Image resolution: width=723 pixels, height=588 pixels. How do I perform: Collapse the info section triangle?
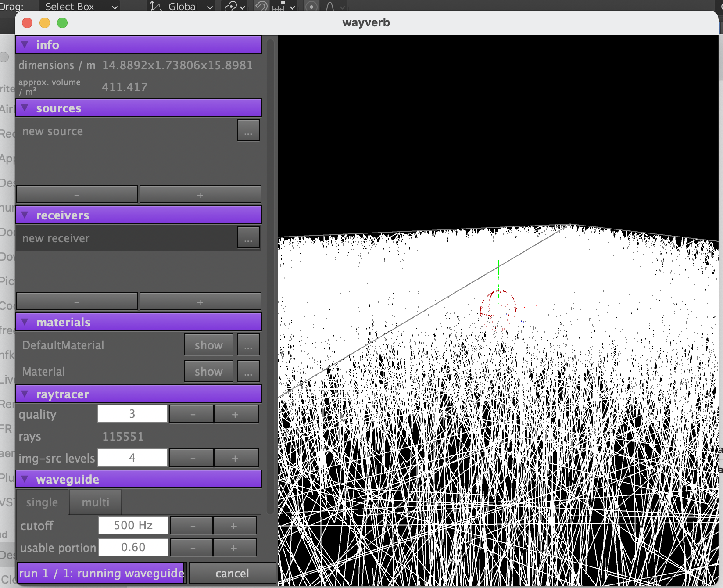tap(25, 45)
